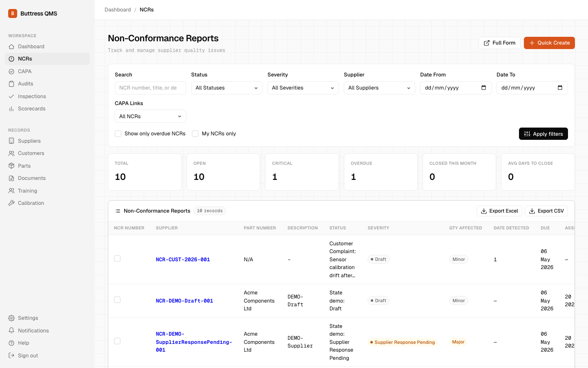Click the list icon beside table title
The image size is (588, 368).
pyautogui.click(x=118, y=211)
